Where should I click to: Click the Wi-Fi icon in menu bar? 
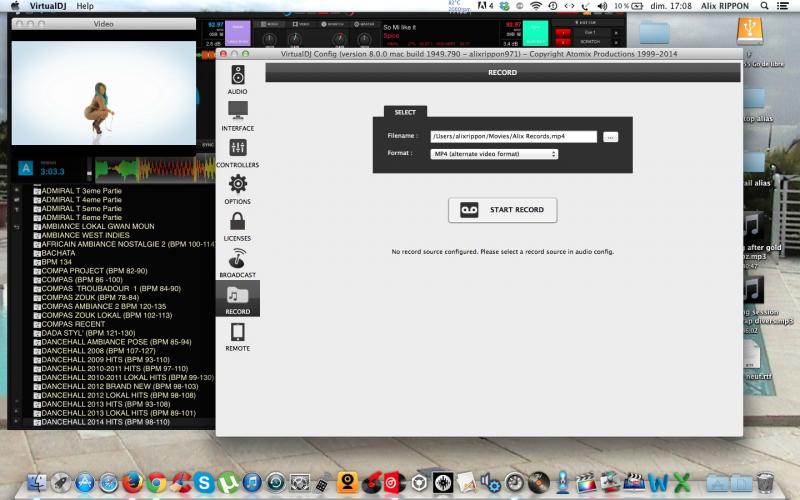coord(536,6)
